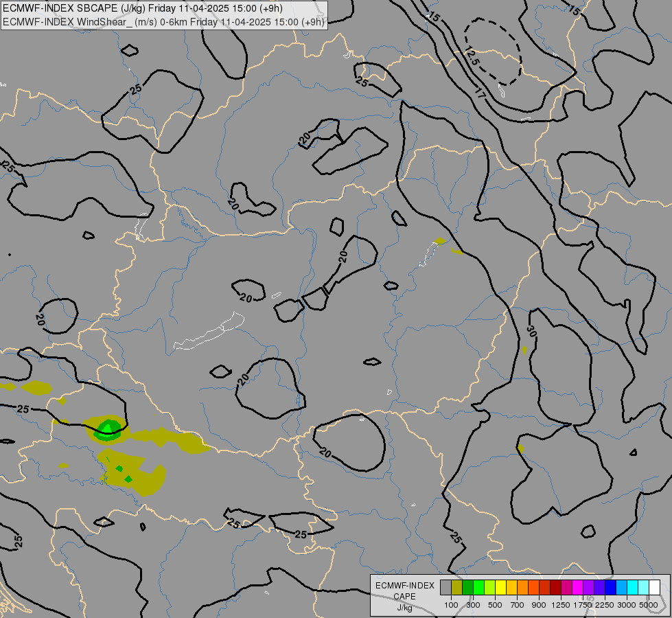Screen dimensions: 672x618
Task: Click the legend value 100
Action: pos(451,605)
